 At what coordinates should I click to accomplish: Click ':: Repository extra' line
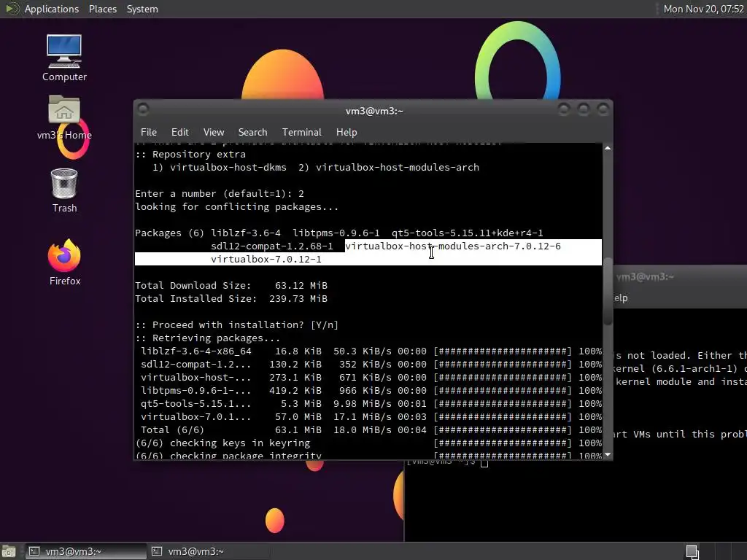[x=190, y=155]
